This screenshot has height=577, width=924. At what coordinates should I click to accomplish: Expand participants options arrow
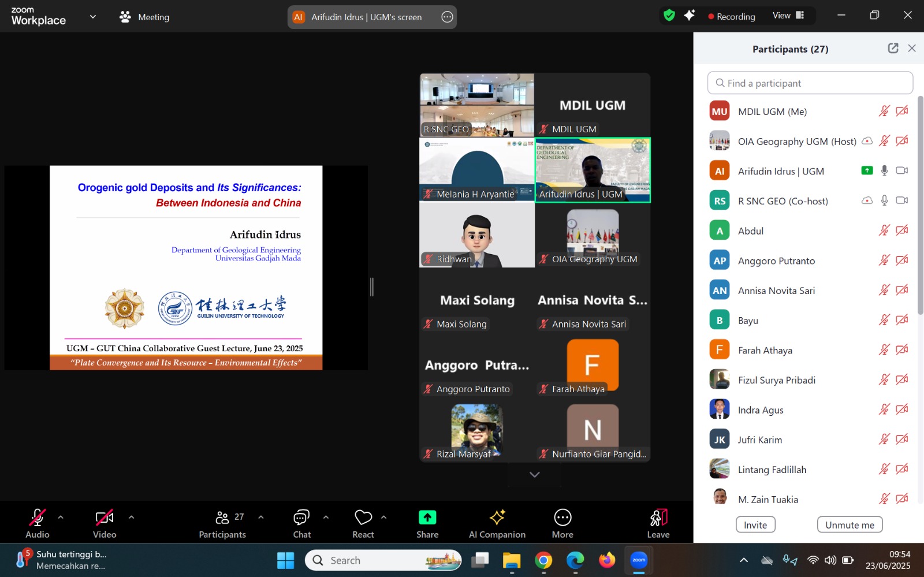[x=261, y=517]
